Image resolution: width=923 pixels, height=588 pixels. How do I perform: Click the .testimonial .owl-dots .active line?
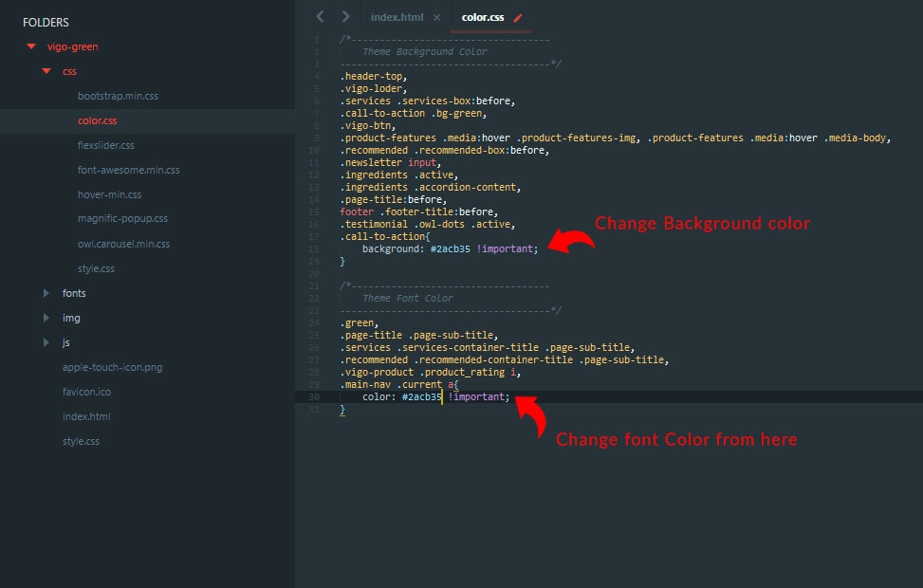point(428,224)
